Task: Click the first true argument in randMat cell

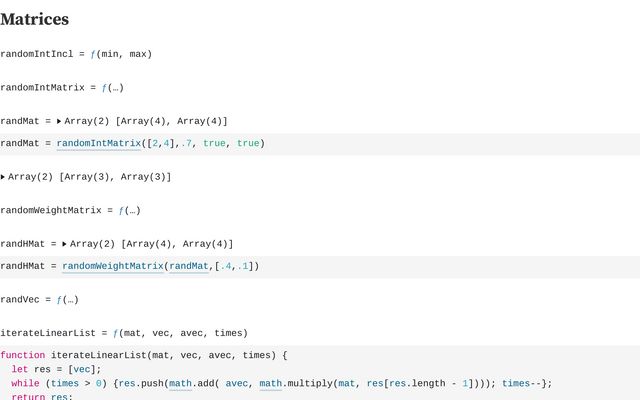Action: point(214,144)
